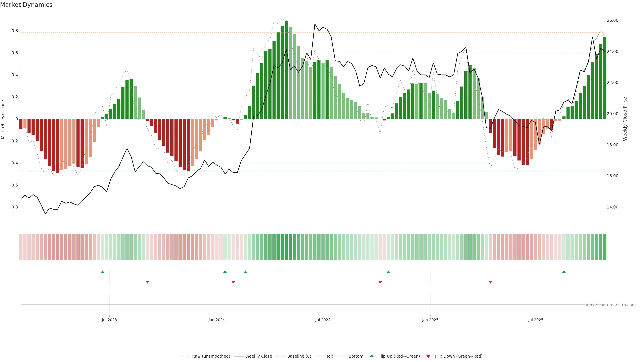Click the rightmost red flip-down triangle marker
The width and height of the screenshot is (644, 362).
[x=490, y=282]
